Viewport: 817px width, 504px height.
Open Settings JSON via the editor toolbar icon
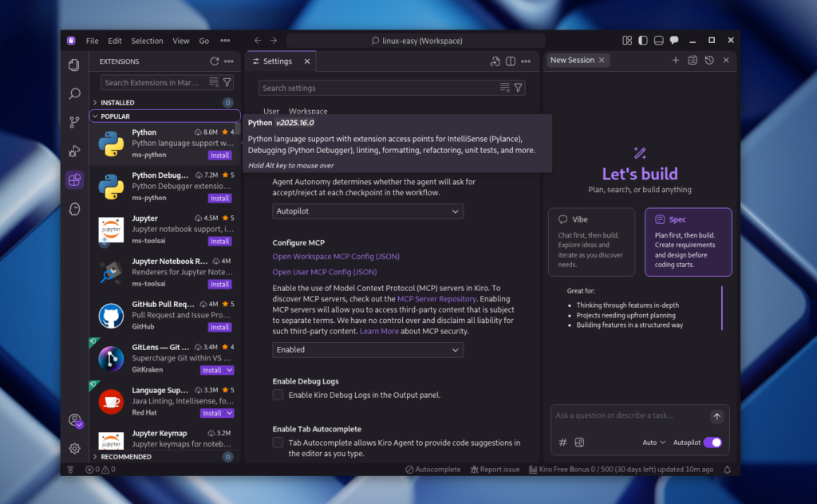coord(494,61)
